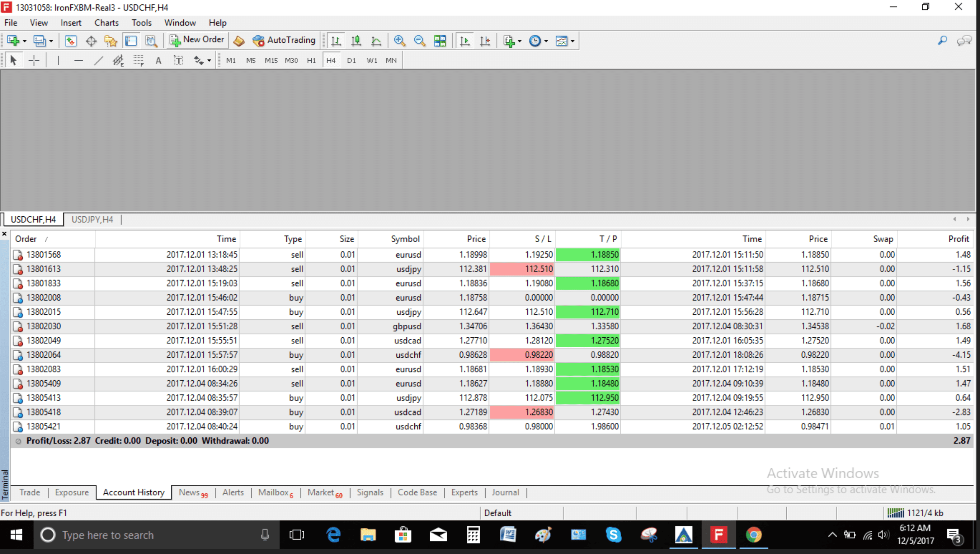Click connection status 1121/4 kb
Screen dimensions: 980x554
tap(915, 513)
